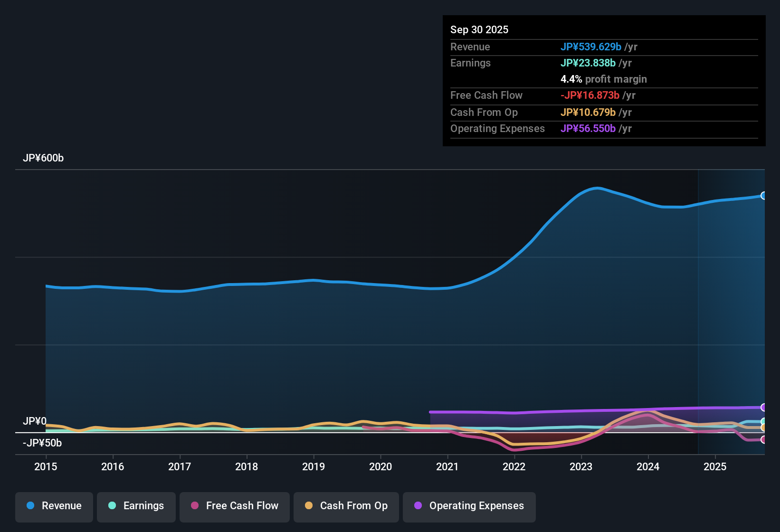Click the teal Earnings legend dot
780x532 pixels.
112,506
